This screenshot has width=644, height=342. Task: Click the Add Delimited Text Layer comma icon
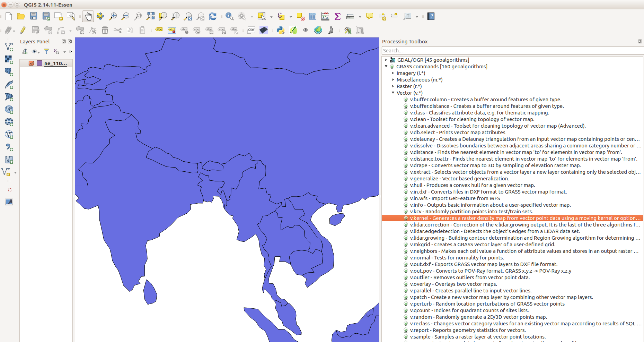coord(9,147)
